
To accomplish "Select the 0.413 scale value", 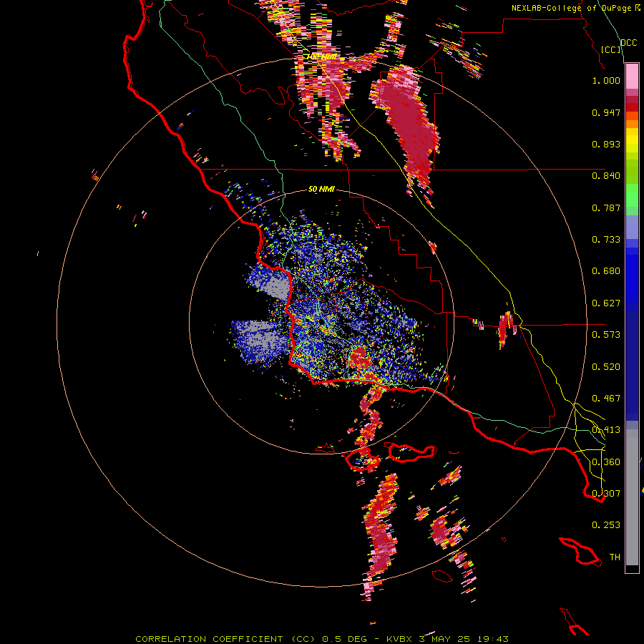I will tap(606, 430).
